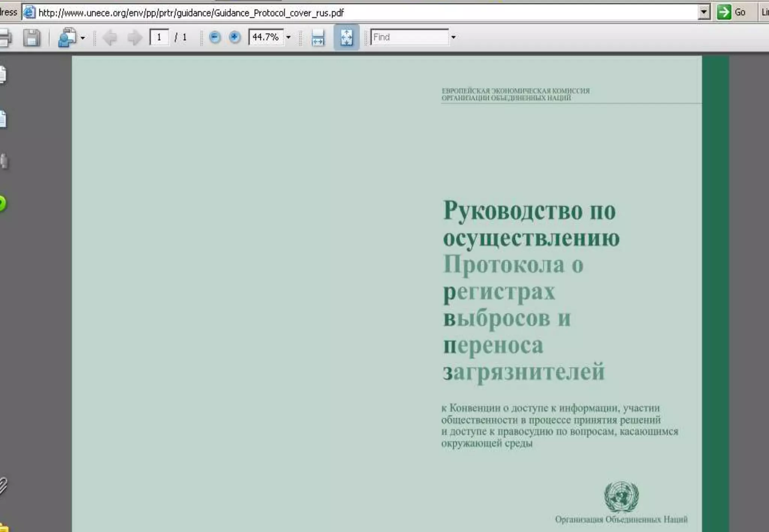Open the Attachments paperclip panel
This screenshot has width=769, height=532.
pyautogui.click(x=3, y=486)
